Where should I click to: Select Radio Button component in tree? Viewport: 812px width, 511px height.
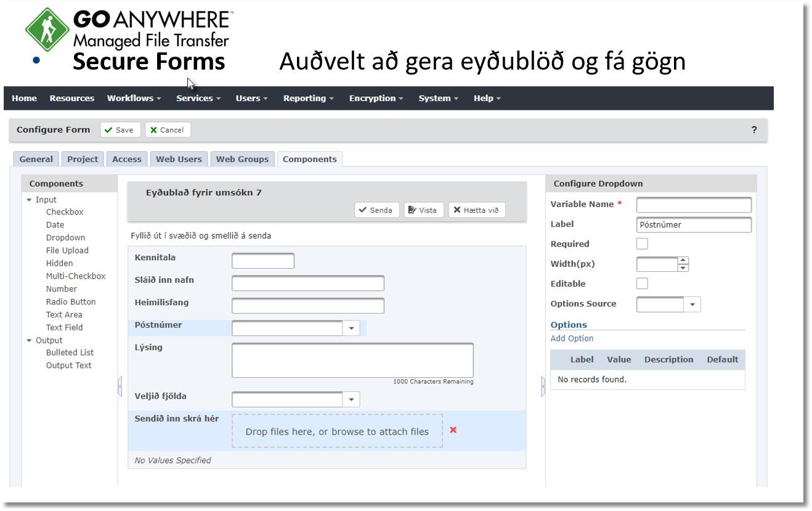[71, 302]
